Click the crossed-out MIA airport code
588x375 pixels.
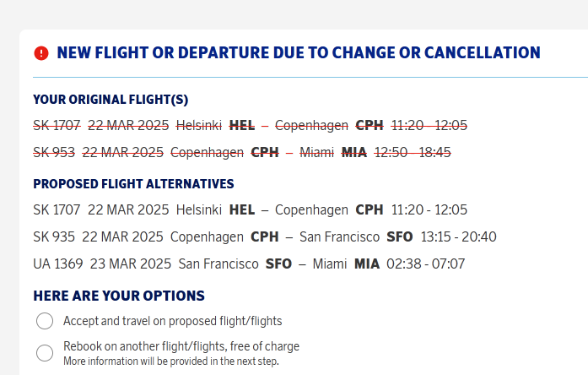tap(354, 153)
